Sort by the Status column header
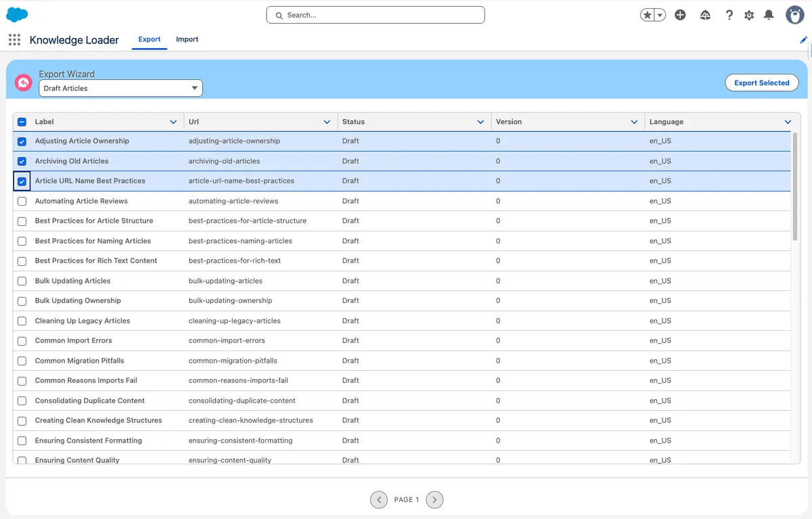 tap(353, 122)
